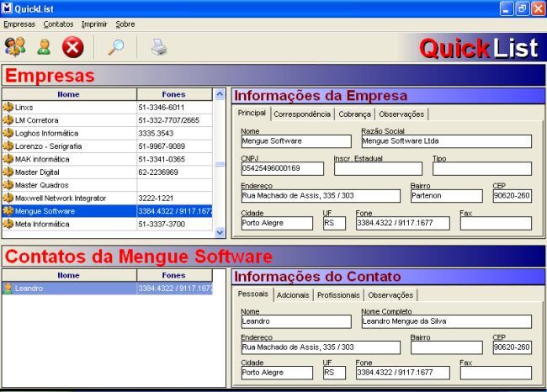
Task: Click the icon beside Loghos Informática
Action: pos(8,133)
